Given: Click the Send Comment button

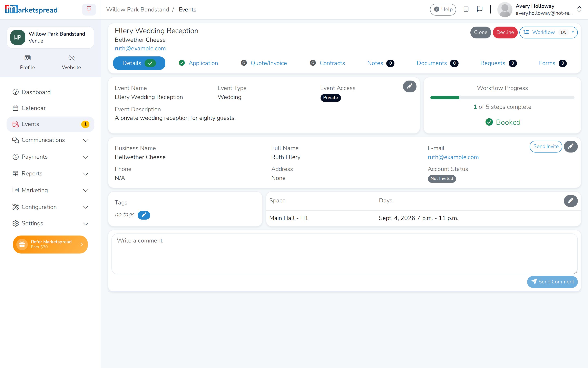Looking at the screenshot, I should click(x=552, y=282).
